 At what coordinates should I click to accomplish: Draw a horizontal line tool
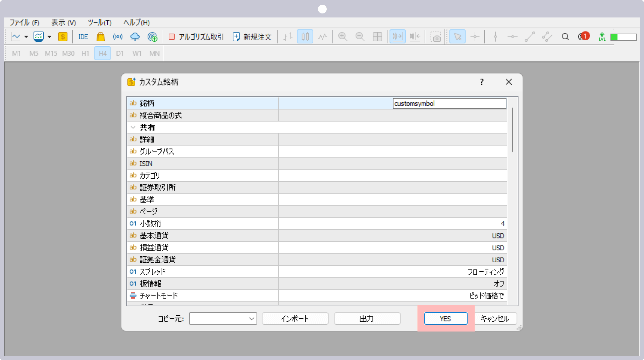(513, 37)
